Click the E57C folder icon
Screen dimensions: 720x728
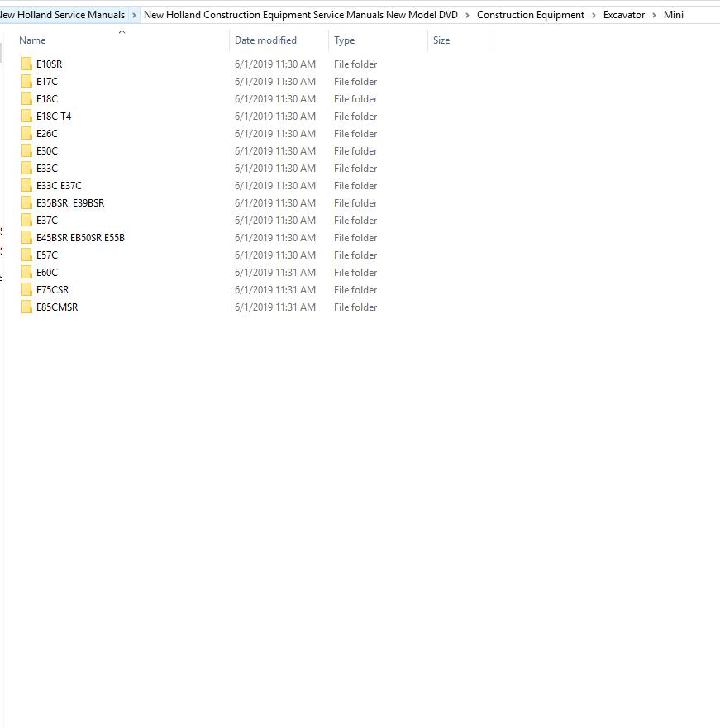tap(27, 255)
